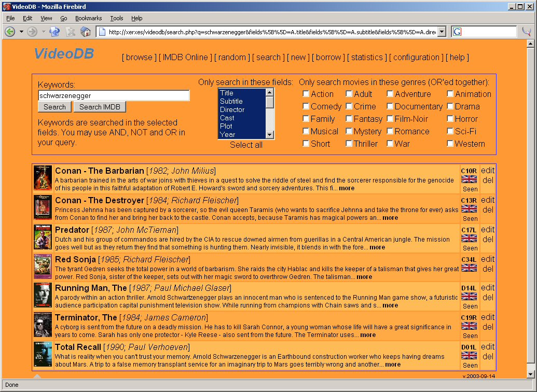Click the Forward arrow icon
Viewport: 537px width, 392px height.
32,32
